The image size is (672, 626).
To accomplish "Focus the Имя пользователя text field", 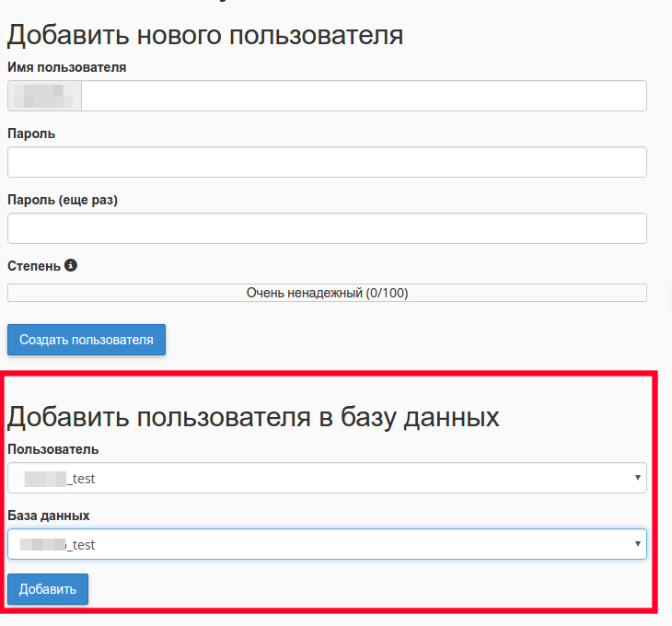I will [364, 96].
